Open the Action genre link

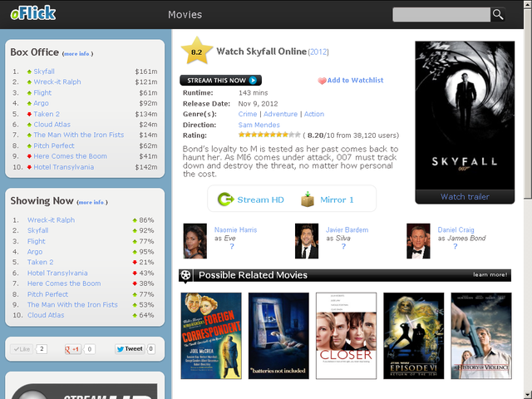[314, 114]
